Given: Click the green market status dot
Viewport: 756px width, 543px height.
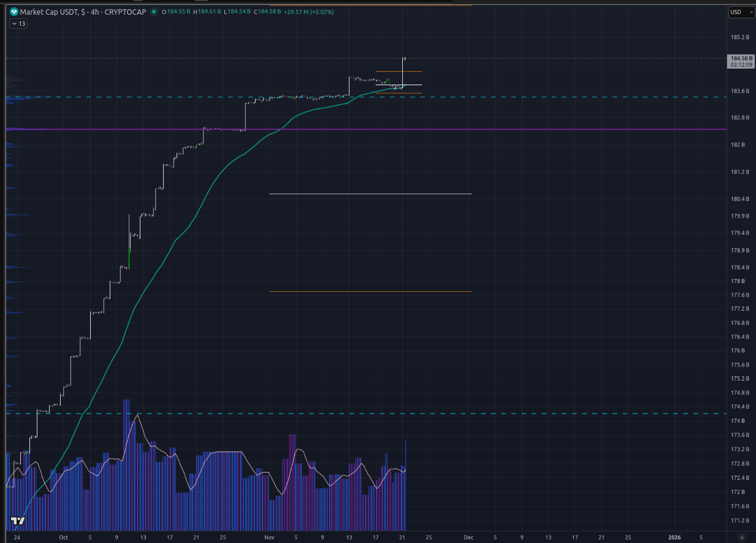Looking at the screenshot, I should click(x=153, y=12).
